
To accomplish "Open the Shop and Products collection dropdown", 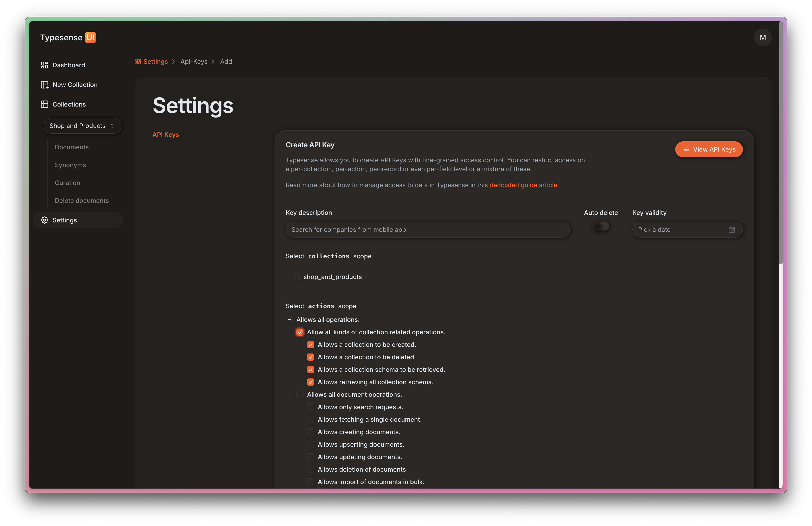I will coord(82,126).
